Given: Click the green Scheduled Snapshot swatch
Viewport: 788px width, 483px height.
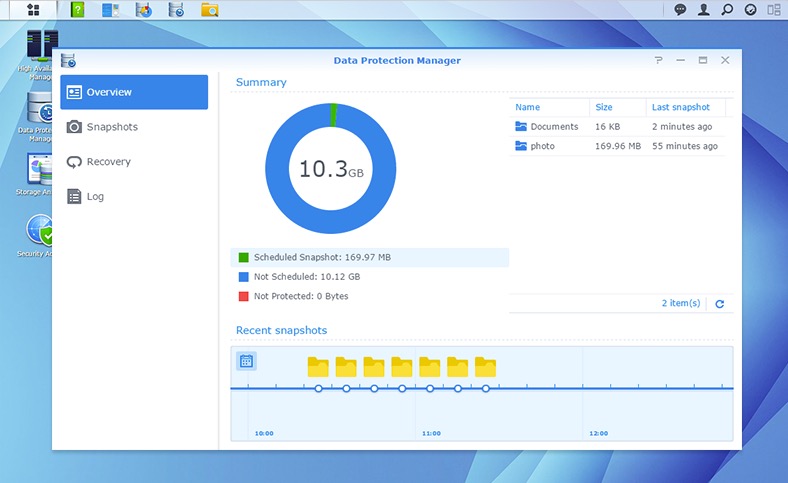Looking at the screenshot, I should (x=244, y=257).
